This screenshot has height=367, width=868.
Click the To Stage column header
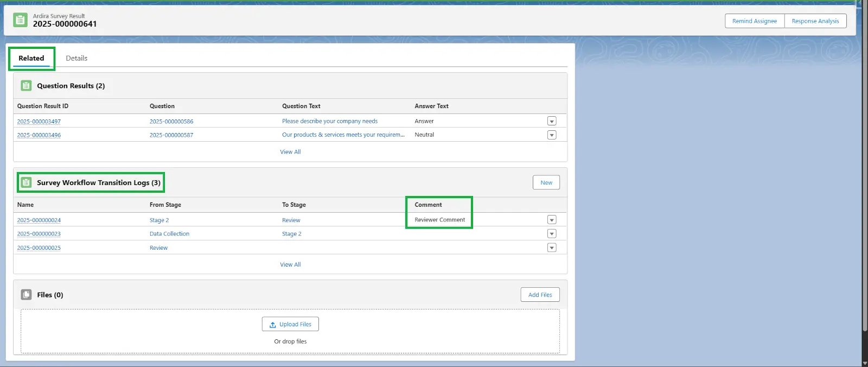294,205
